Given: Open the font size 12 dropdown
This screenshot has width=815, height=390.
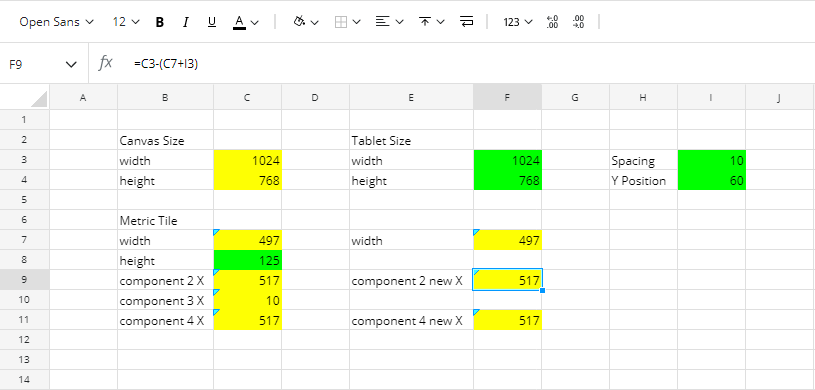Looking at the screenshot, I should [126, 22].
